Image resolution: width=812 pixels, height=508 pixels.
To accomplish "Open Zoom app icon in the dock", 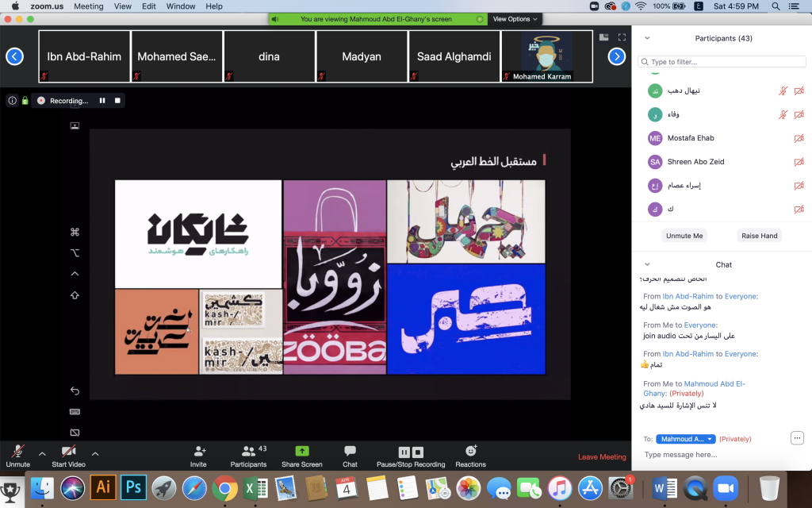I will point(726,488).
